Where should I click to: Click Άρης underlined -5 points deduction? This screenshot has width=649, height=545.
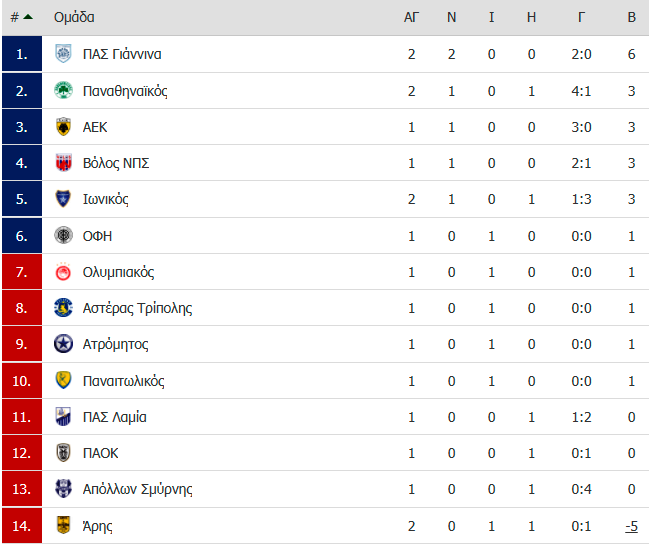(x=631, y=526)
